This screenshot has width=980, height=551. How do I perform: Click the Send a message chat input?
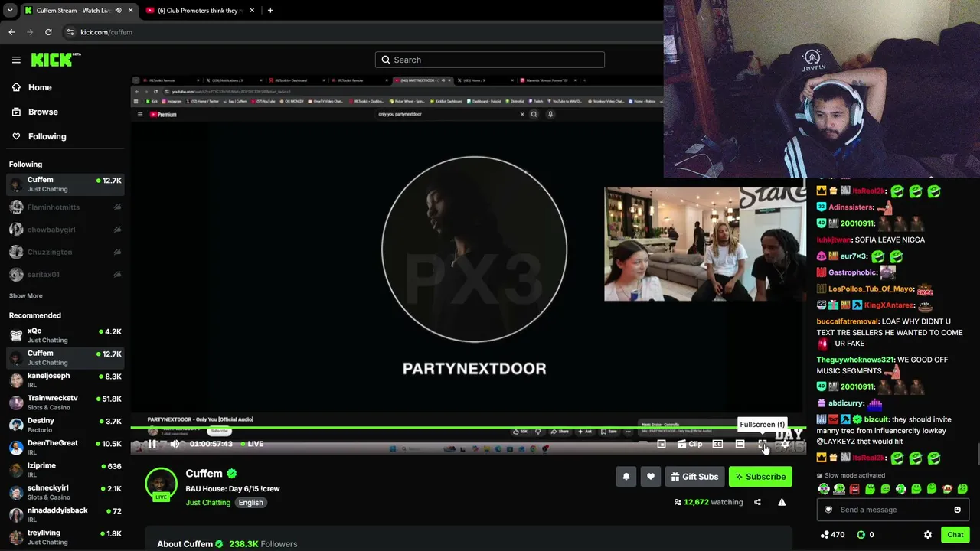tap(893, 510)
